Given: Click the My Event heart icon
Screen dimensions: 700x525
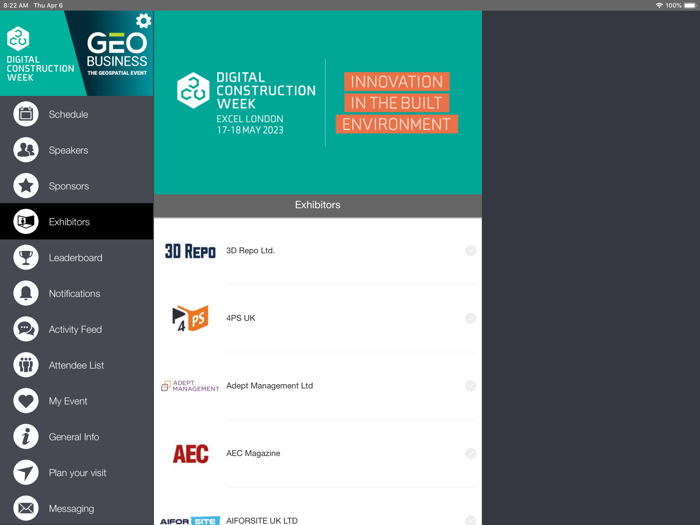Looking at the screenshot, I should [x=26, y=401].
